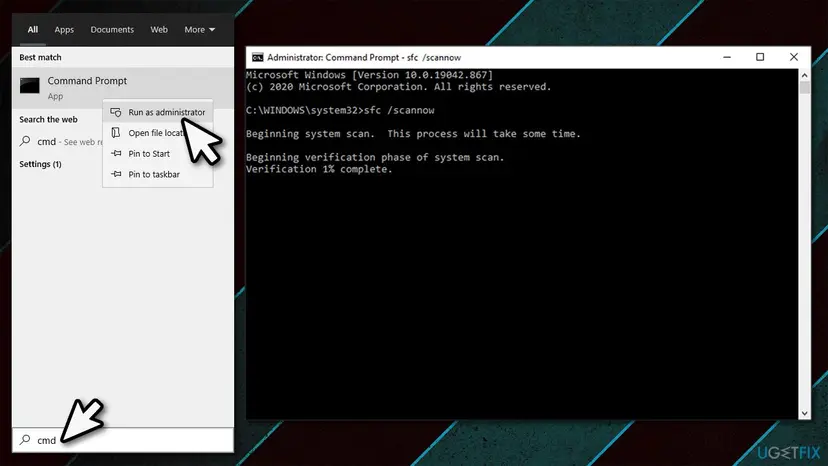Click the Administrator: Command Prompt window title
The height and width of the screenshot is (466, 828).
(364, 58)
